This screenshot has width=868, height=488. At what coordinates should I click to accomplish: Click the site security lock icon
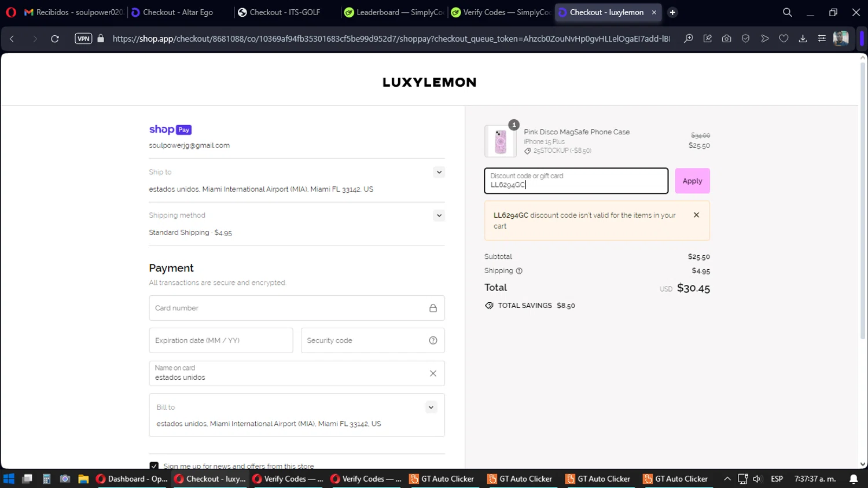(x=101, y=39)
